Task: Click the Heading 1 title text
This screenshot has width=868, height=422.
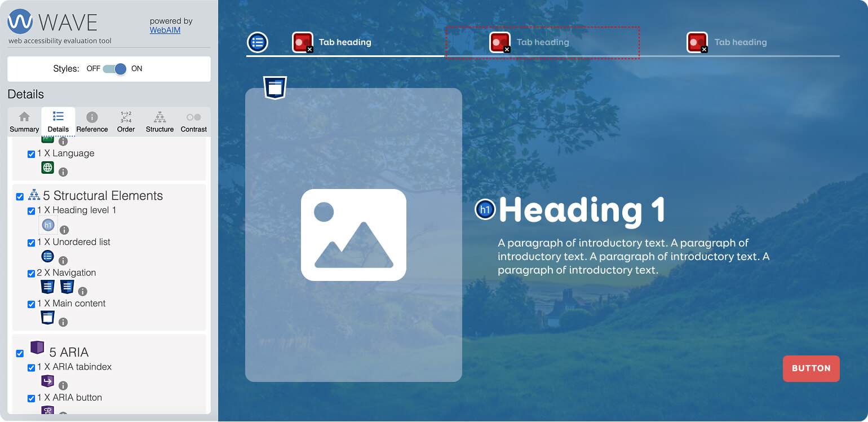Action: point(582,210)
